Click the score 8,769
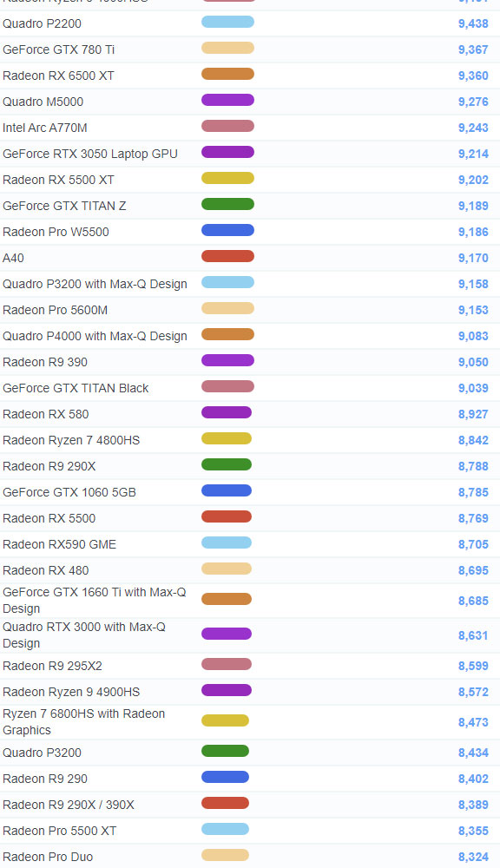 coord(473,518)
